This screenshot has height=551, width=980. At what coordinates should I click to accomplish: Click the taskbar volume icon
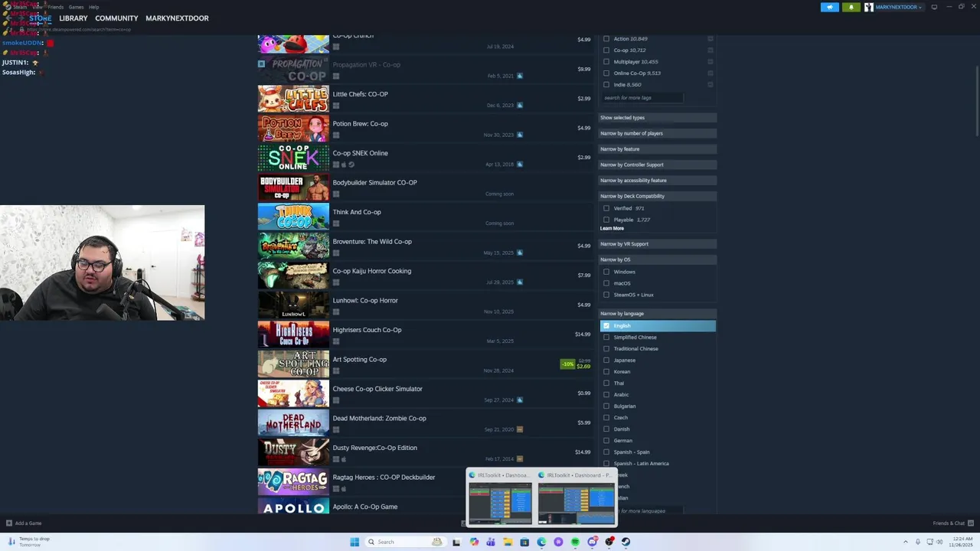click(x=939, y=542)
